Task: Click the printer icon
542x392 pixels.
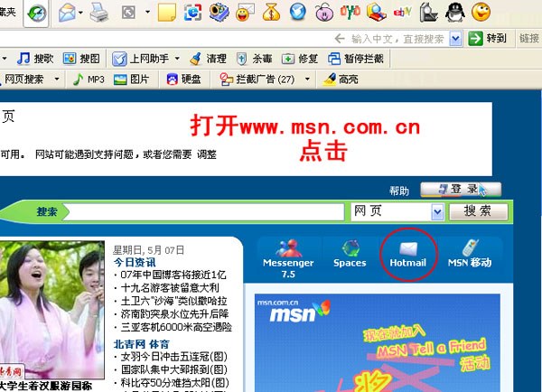Action: click(99, 13)
